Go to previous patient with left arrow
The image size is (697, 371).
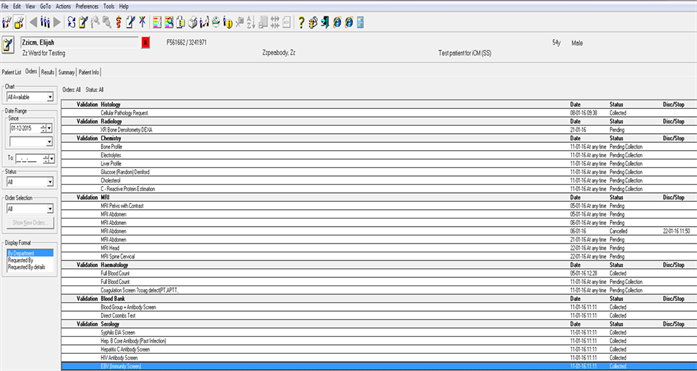point(33,22)
